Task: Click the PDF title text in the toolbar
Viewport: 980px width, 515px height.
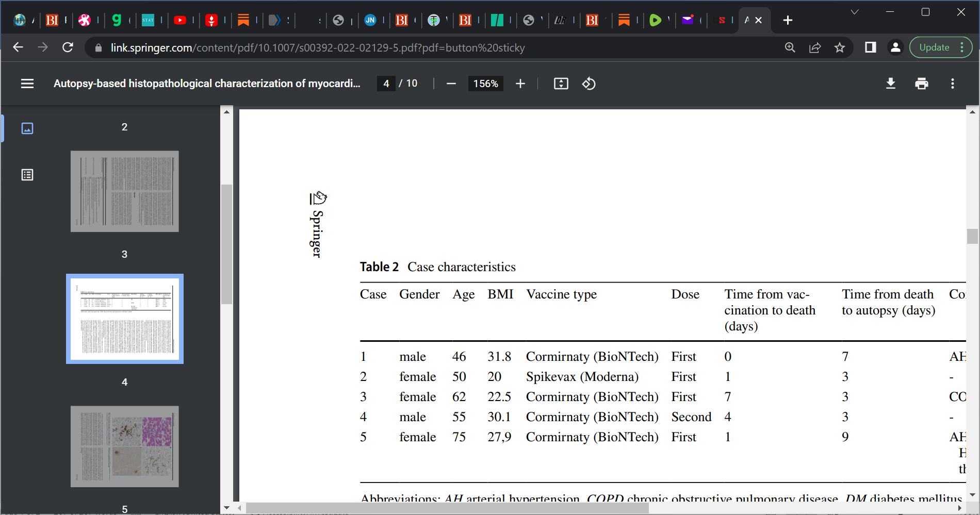Action: (x=207, y=84)
